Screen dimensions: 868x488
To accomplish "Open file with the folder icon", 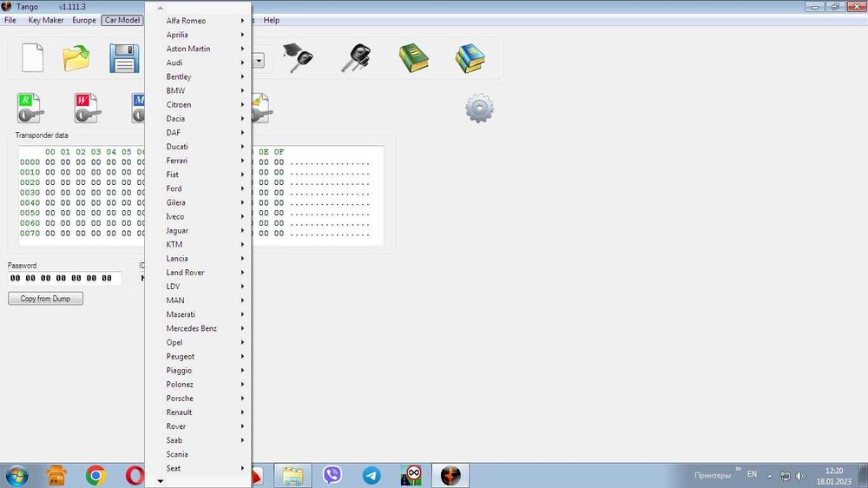I will click(76, 58).
